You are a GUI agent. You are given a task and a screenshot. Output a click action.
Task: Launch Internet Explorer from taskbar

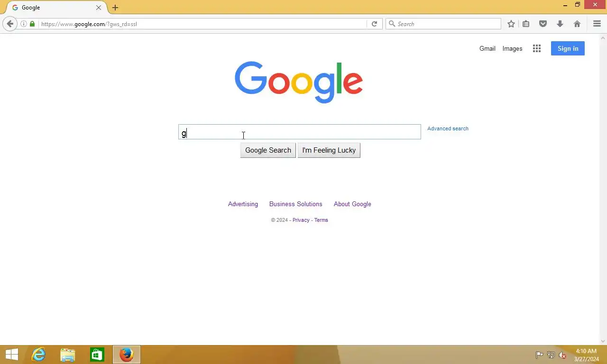[38, 355]
